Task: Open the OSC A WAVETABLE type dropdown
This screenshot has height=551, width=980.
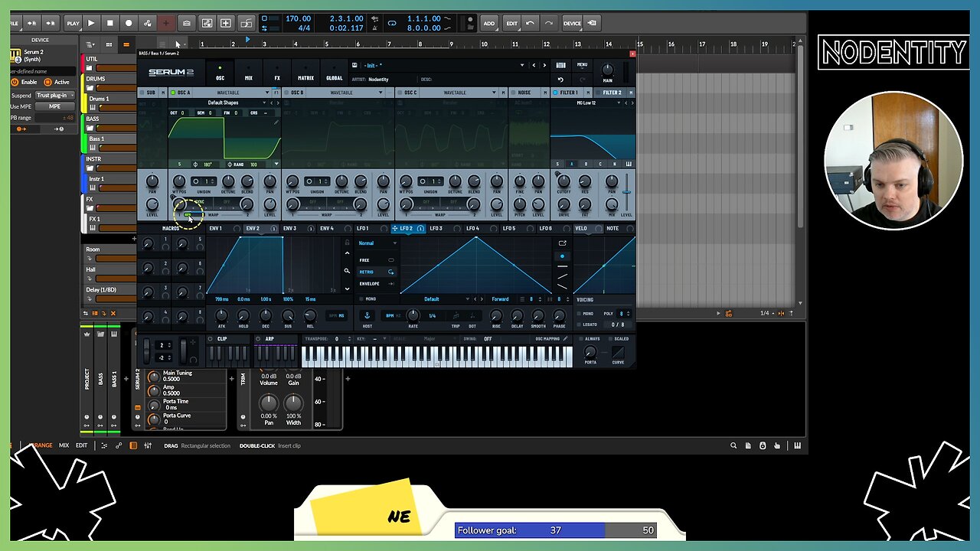Action: pyautogui.click(x=232, y=93)
